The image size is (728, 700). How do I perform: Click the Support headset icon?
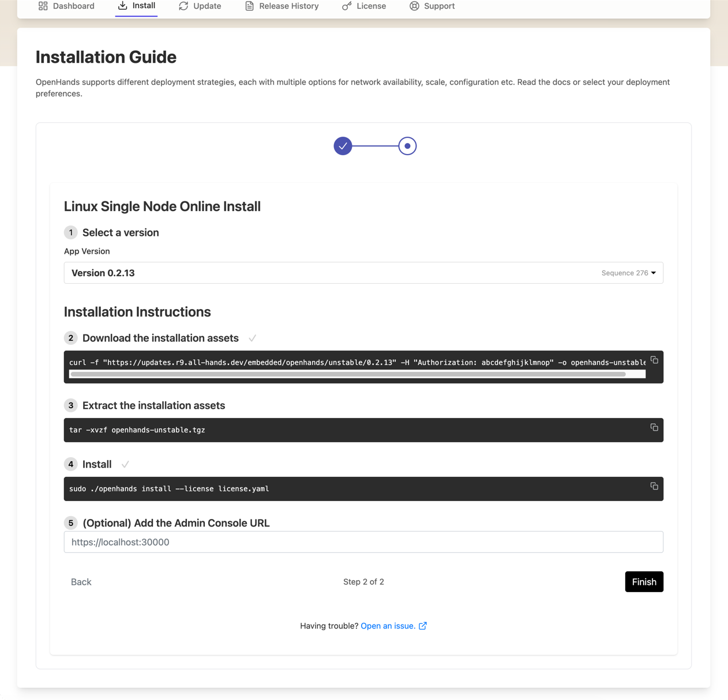[x=414, y=6]
